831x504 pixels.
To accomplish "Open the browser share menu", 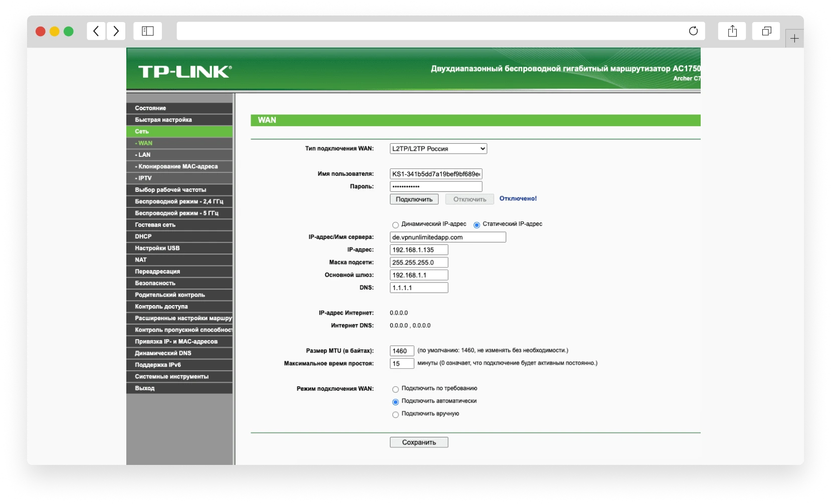I will [x=732, y=31].
